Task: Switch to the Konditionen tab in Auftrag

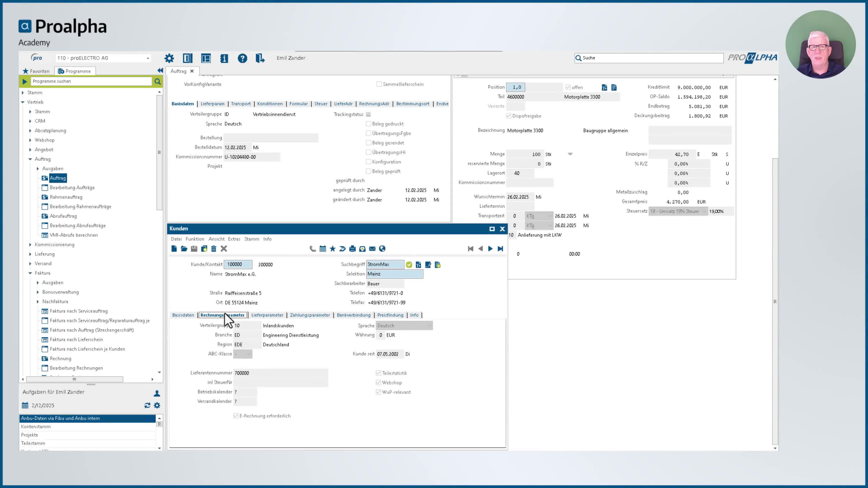Action: pyautogui.click(x=270, y=104)
